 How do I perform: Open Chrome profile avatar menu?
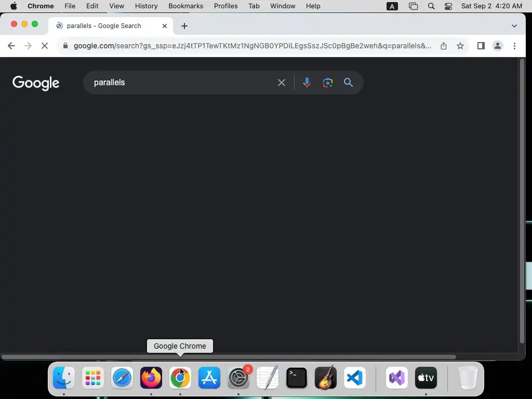pyautogui.click(x=497, y=46)
